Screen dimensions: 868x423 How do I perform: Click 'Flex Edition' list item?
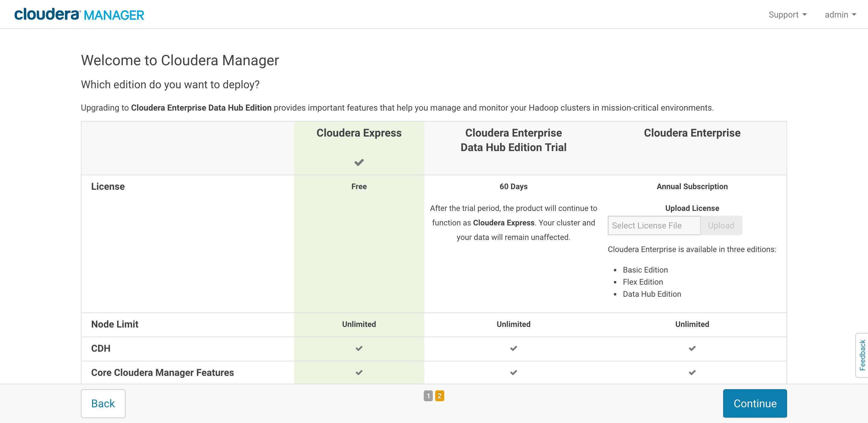point(643,282)
